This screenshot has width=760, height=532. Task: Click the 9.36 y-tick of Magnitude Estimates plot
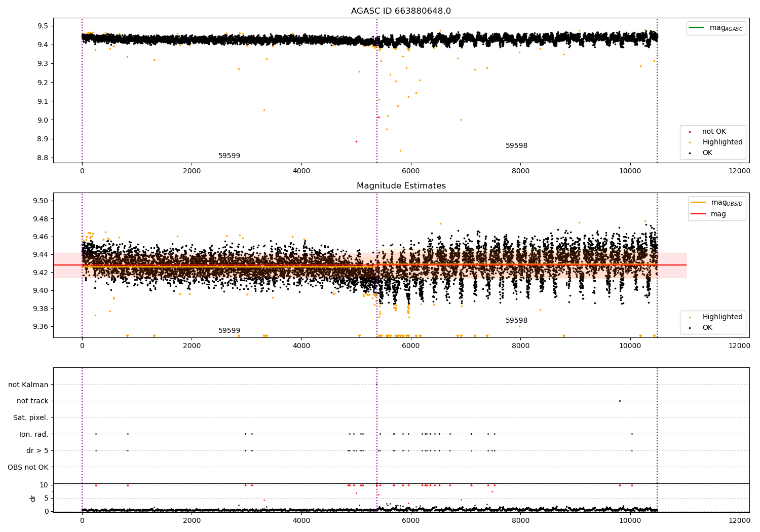41,326
